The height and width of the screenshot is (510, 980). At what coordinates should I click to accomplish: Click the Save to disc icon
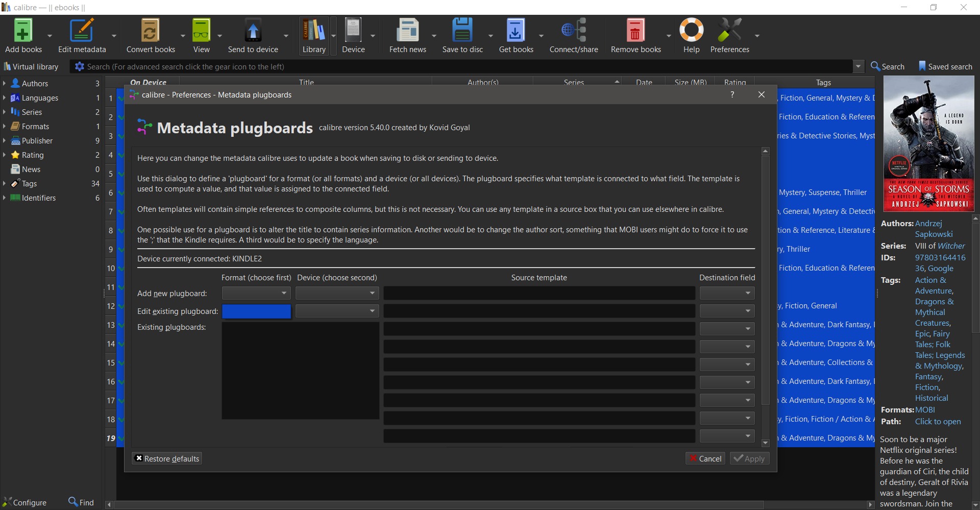tap(462, 31)
